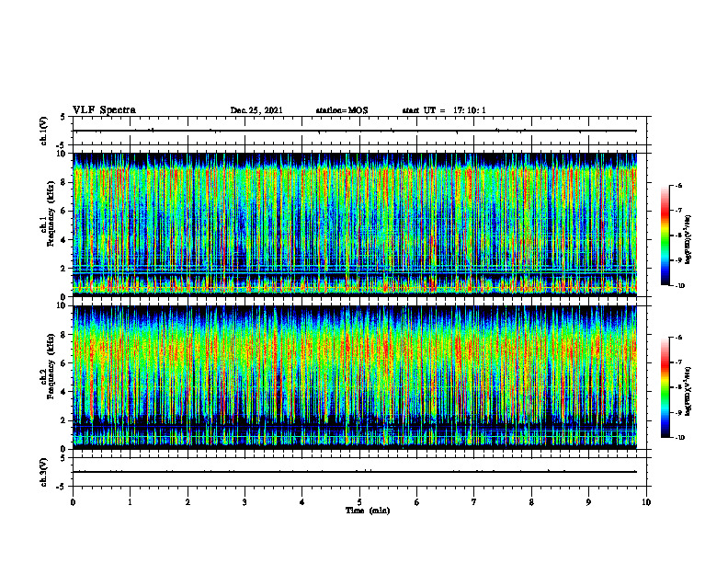Click the time axis tick label "5"
728x563 pixels.
click(x=359, y=502)
